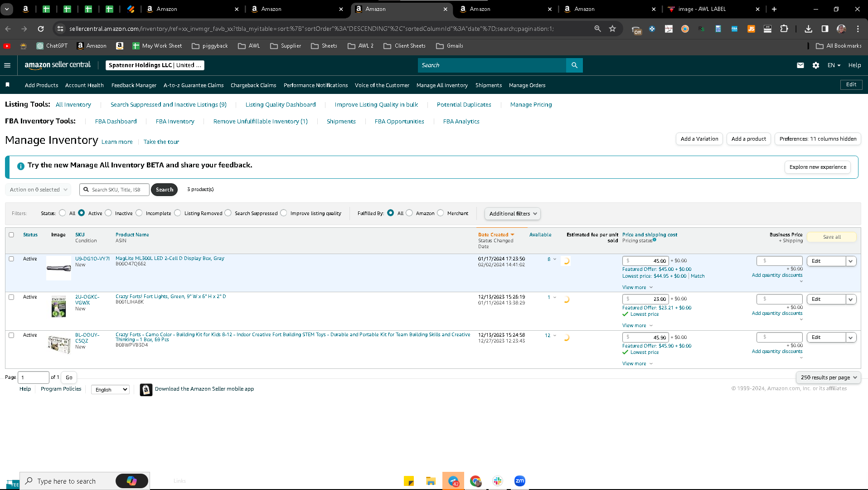Open the EN language selector in header
Viewport: 868px width, 490px height.
[834, 65]
